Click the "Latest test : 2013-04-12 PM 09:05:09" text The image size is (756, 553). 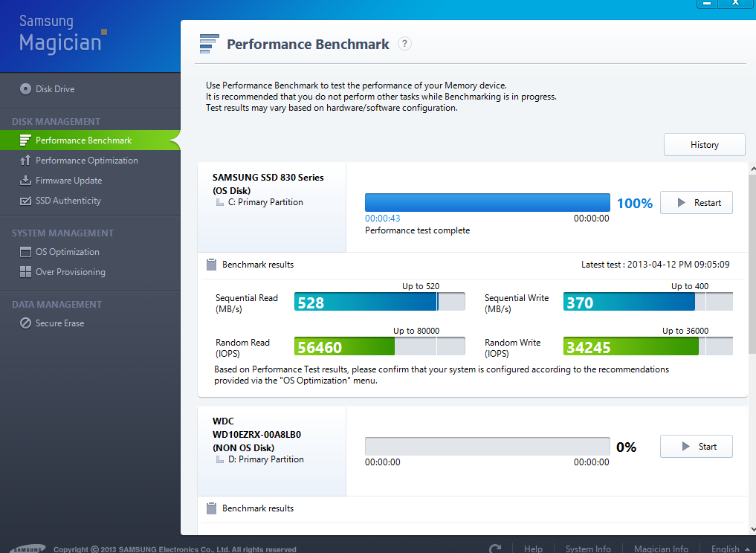[x=655, y=265]
